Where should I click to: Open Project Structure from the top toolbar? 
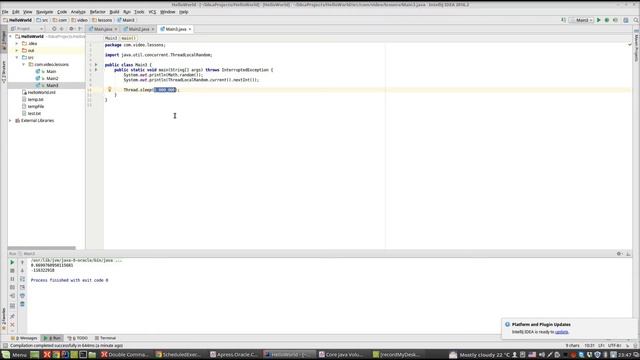[626, 20]
